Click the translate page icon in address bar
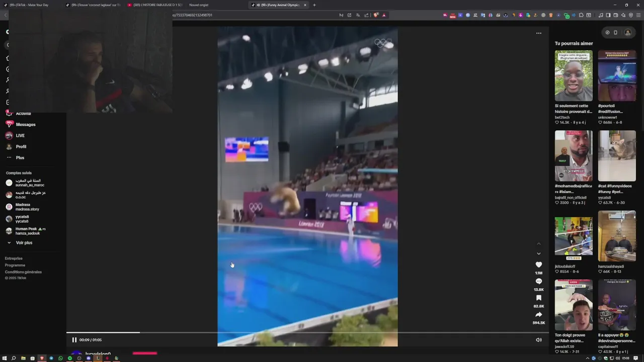Screen dimensions: 644x362 pyautogui.click(x=358, y=15)
